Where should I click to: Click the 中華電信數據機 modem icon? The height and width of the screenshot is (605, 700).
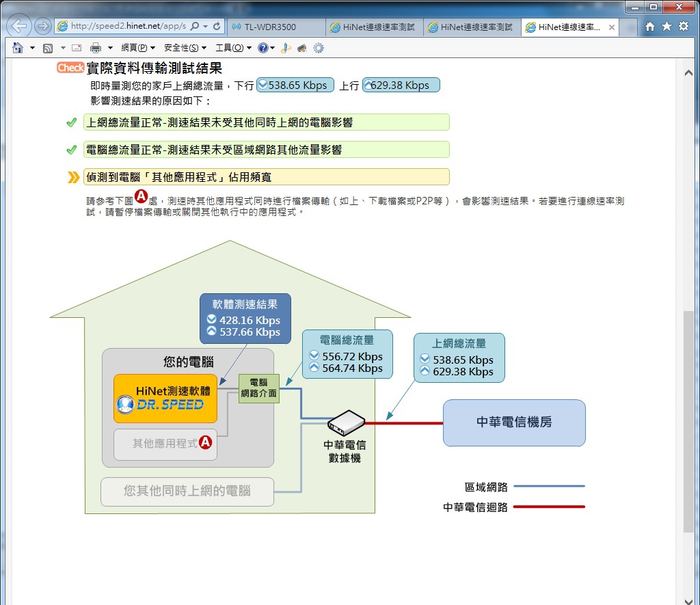click(x=346, y=422)
